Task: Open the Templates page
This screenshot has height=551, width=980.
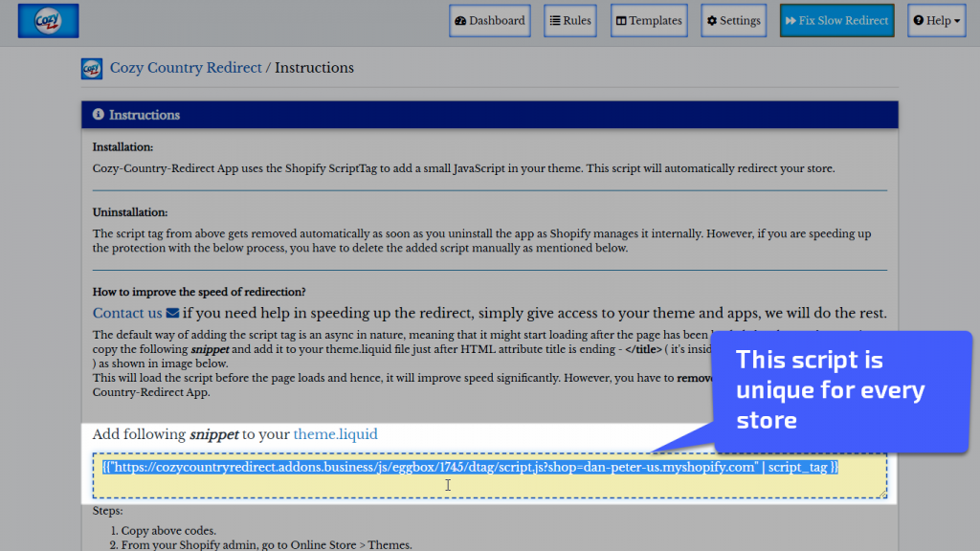Action: 649,21
